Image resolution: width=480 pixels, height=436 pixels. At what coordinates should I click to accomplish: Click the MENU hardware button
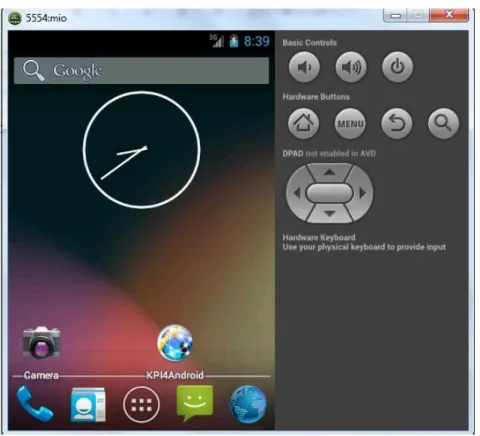[350, 123]
